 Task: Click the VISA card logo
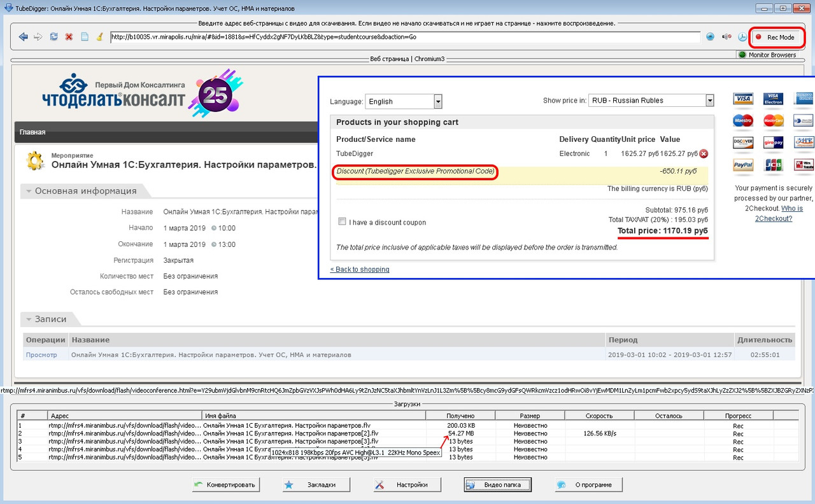[x=743, y=99]
